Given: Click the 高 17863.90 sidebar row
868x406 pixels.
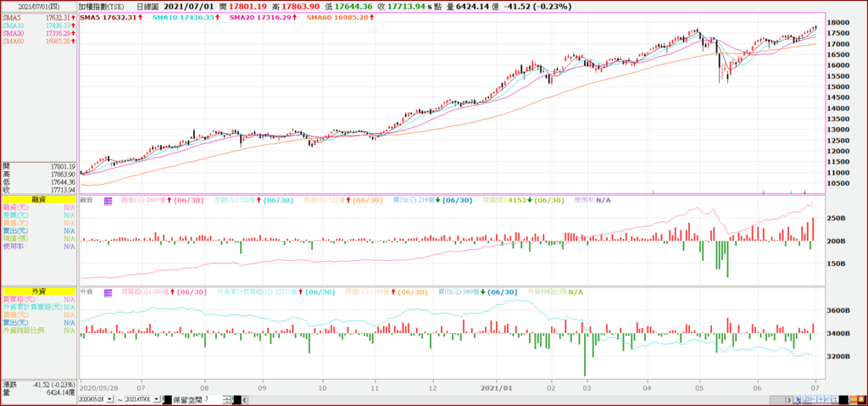Looking at the screenshot, I should pos(39,174).
